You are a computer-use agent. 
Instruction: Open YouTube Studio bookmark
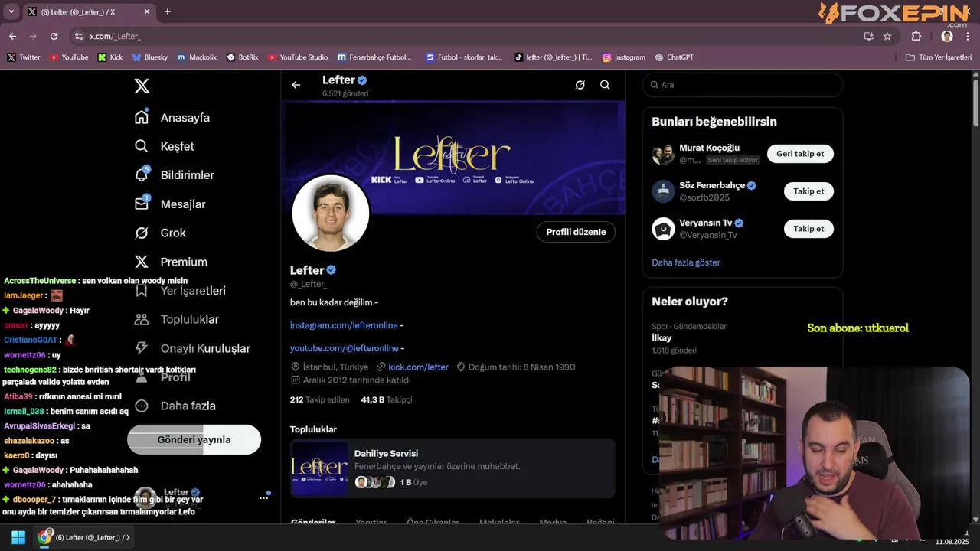click(298, 57)
